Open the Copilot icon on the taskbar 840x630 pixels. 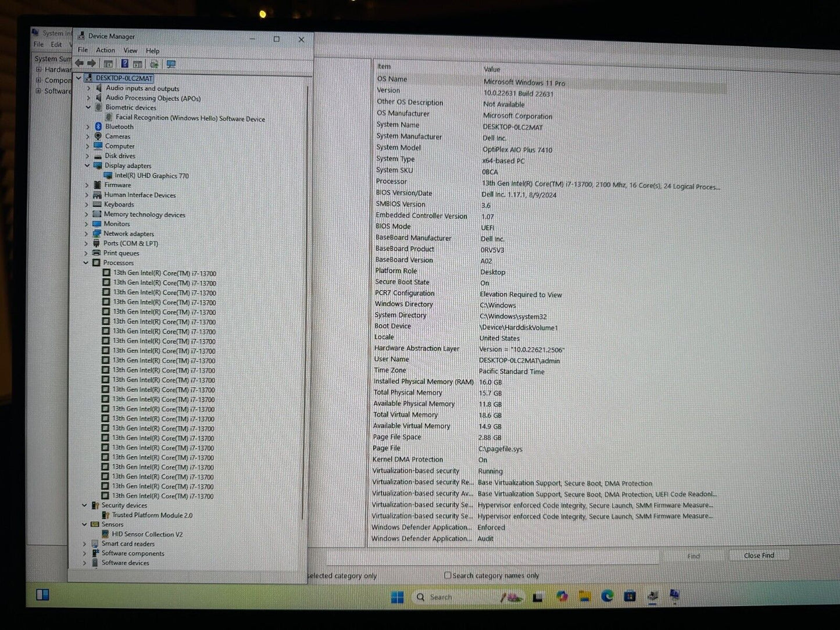[x=562, y=596]
